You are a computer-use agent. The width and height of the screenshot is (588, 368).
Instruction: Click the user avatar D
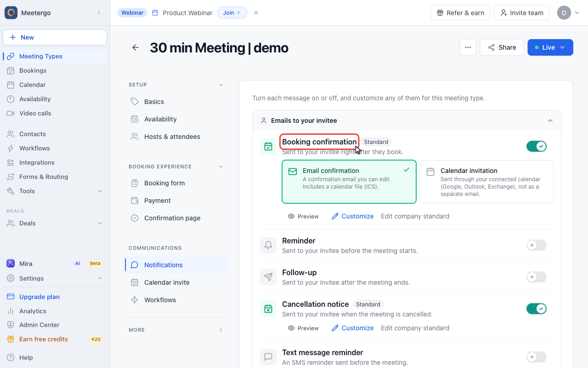pyautogui.click(x=564, y=13)
